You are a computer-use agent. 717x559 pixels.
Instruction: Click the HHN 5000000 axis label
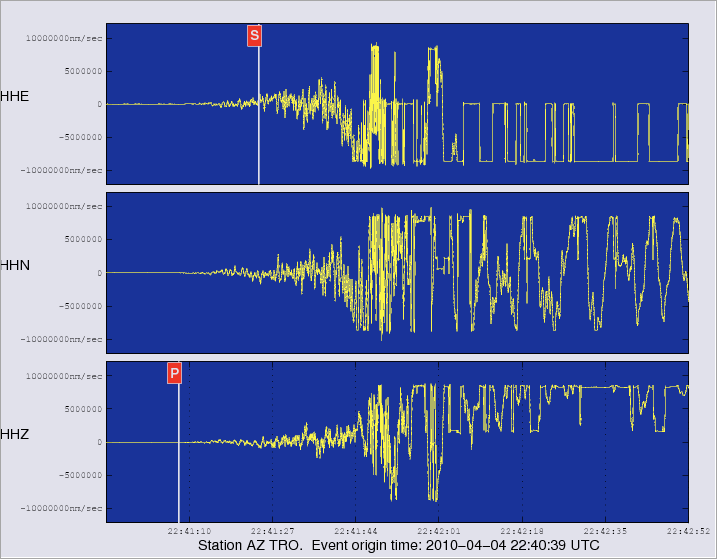(x=84, y=239)
